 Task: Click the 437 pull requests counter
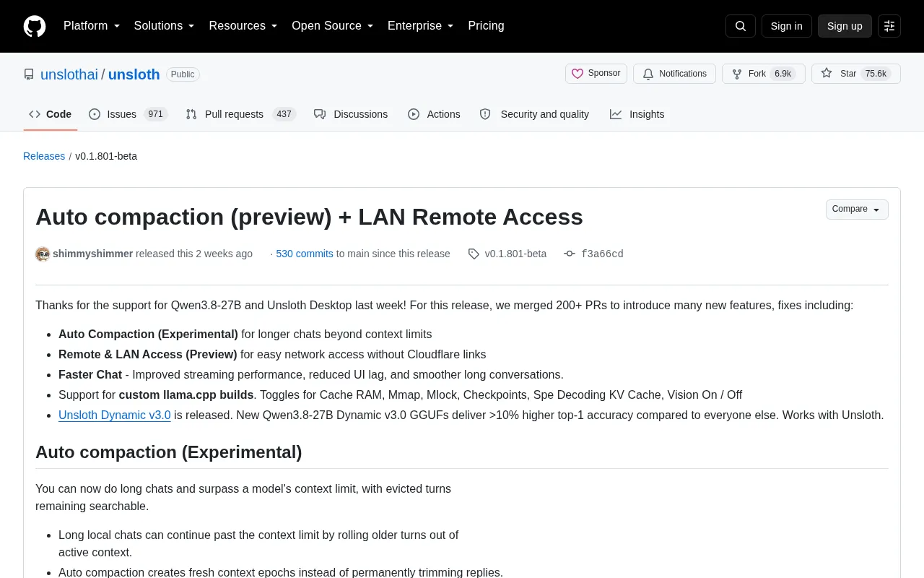pyautogui.click(x=284, y=114)
